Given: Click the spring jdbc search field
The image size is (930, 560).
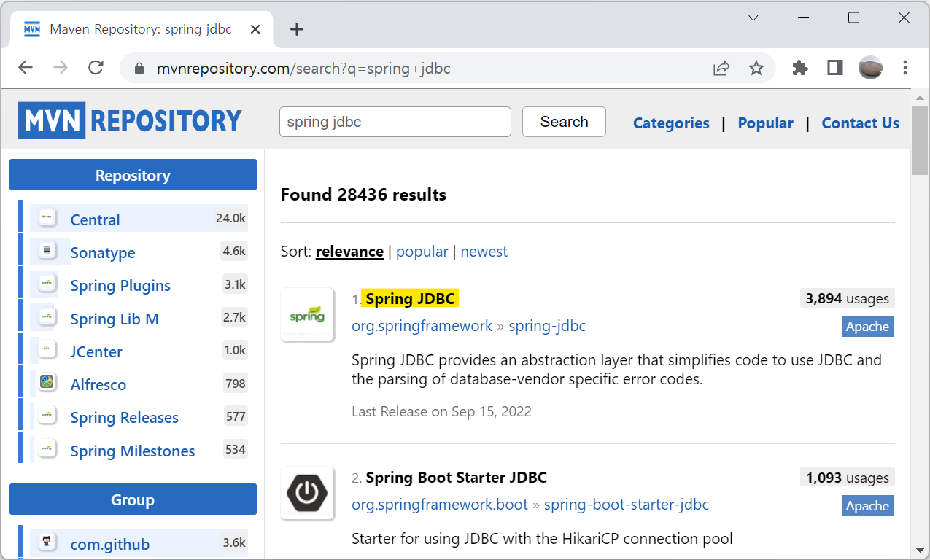Looking at the screenshot, I should (395, 122).
